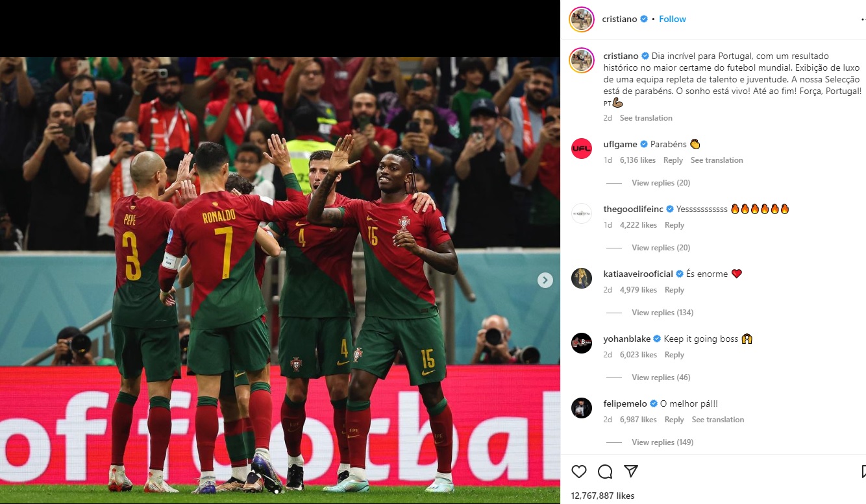This screenshot has width=866, height=504.
Task: Open the katiaaveirooficial username link
Action: tap(638, 274)
